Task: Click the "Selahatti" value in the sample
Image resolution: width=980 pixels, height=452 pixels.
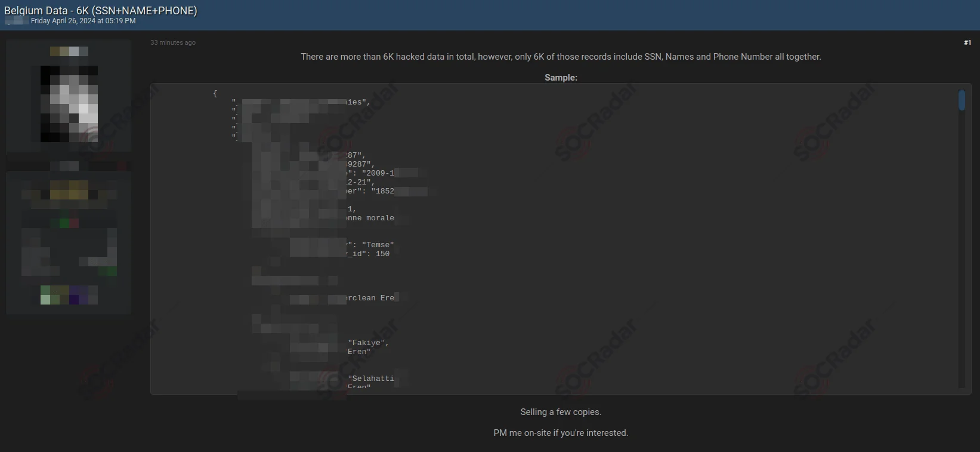Action: click(370, 379)
